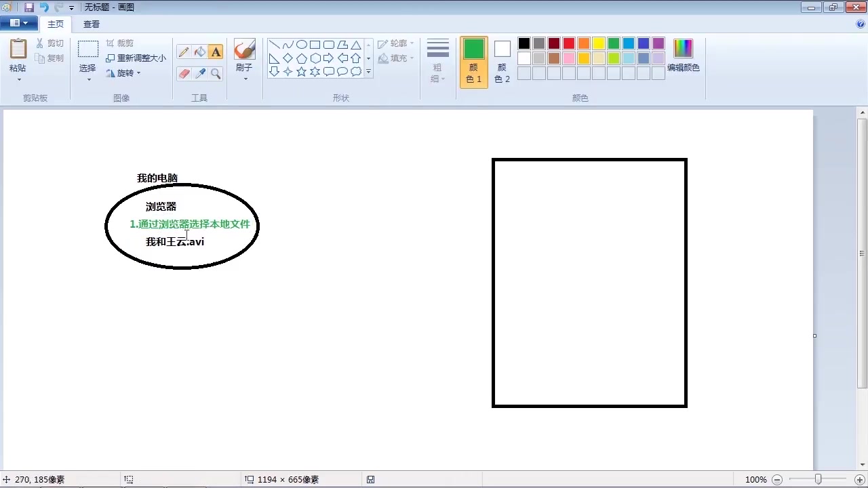868x488 pixels.
Task: Pick the black color swatch
Action: 524,43
